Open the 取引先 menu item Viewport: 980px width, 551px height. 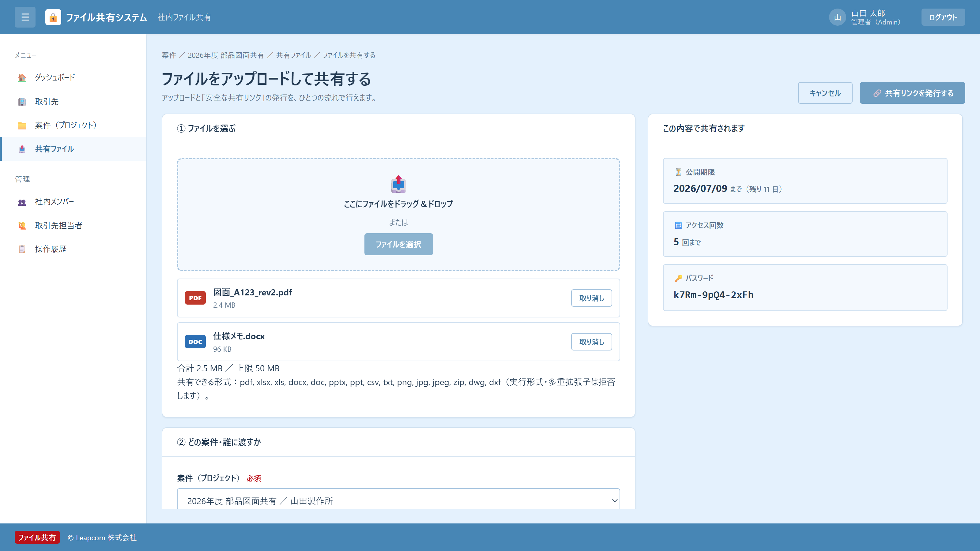(74, 102)
